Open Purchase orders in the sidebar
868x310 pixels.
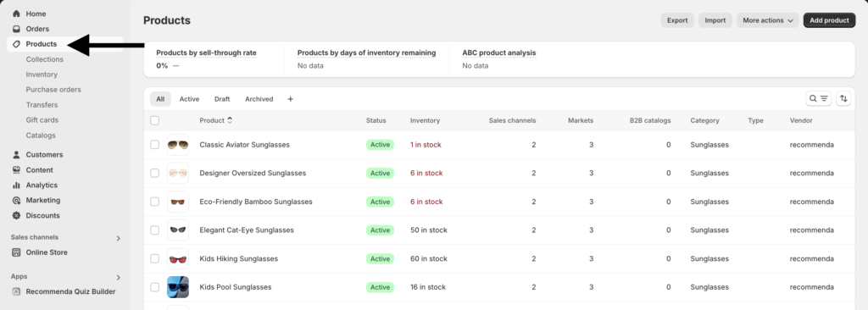tap(53, 90)
